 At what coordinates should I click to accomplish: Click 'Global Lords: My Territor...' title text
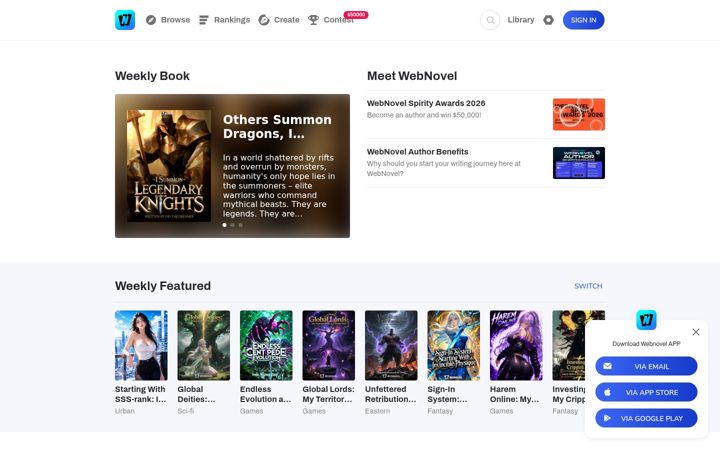click(x=328, y=394)
